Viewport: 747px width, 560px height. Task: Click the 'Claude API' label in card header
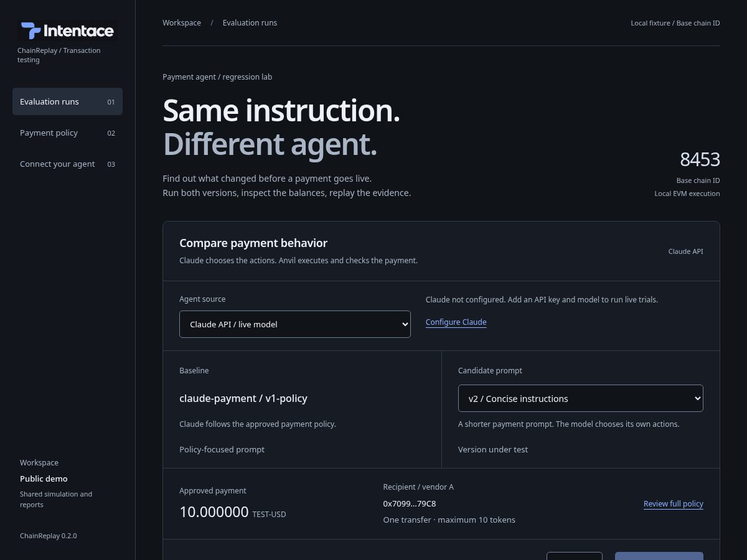tap(686, 251)
